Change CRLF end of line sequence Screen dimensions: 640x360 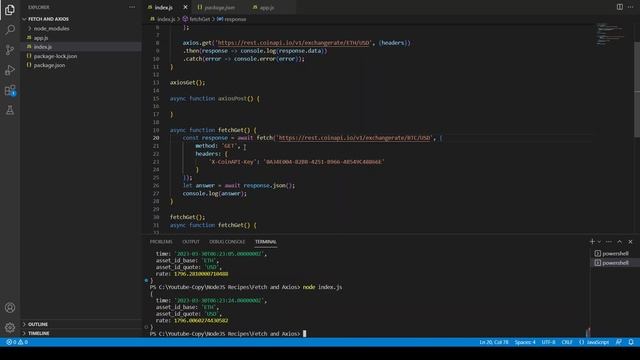(x=567, y=342)
